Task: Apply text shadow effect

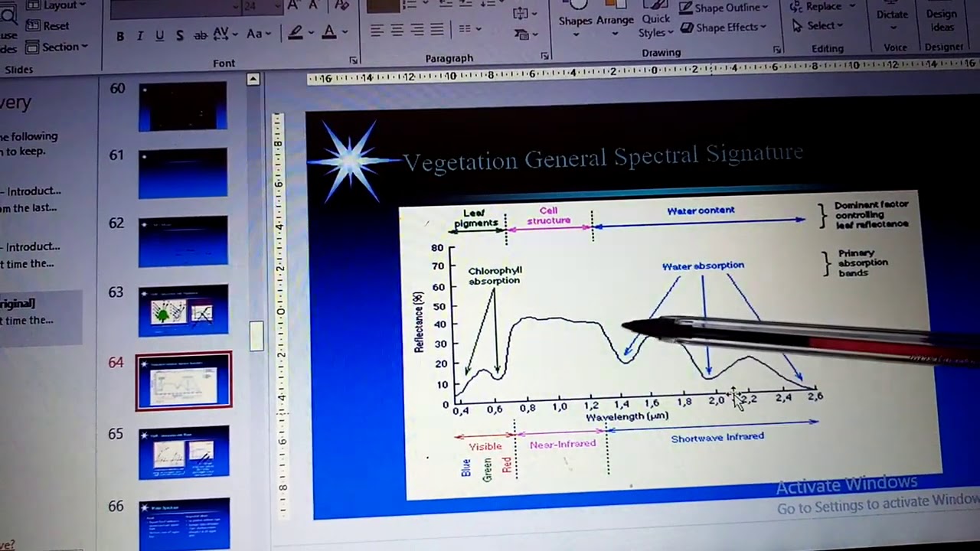Action: 179,36
